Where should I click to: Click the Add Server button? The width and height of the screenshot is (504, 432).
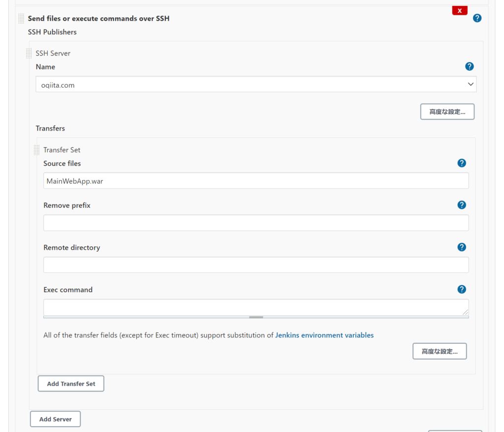pyautogui.click(x=55, y=419)
